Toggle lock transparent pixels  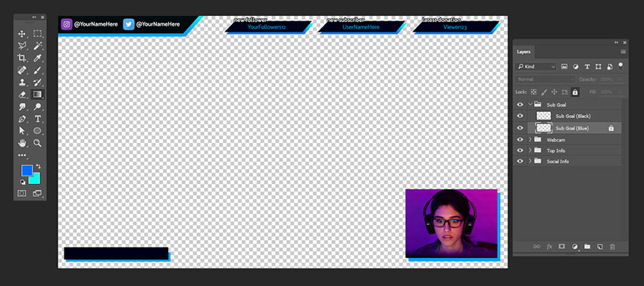pos(533,92)
